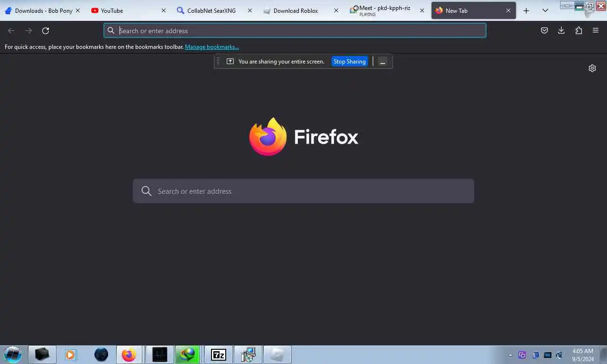Click the forward navigation arrow
Viewport: 607px width, 364px height.
tap(28, 30)
